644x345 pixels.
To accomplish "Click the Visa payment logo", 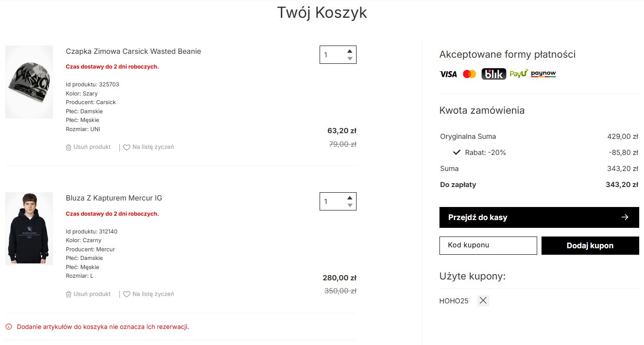I will [448, 74].
